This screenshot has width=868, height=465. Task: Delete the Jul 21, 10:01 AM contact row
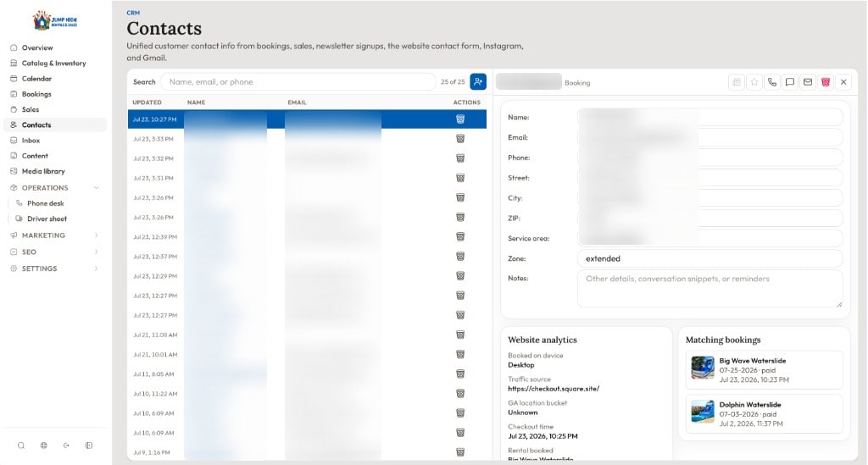(x=460, y=354)
